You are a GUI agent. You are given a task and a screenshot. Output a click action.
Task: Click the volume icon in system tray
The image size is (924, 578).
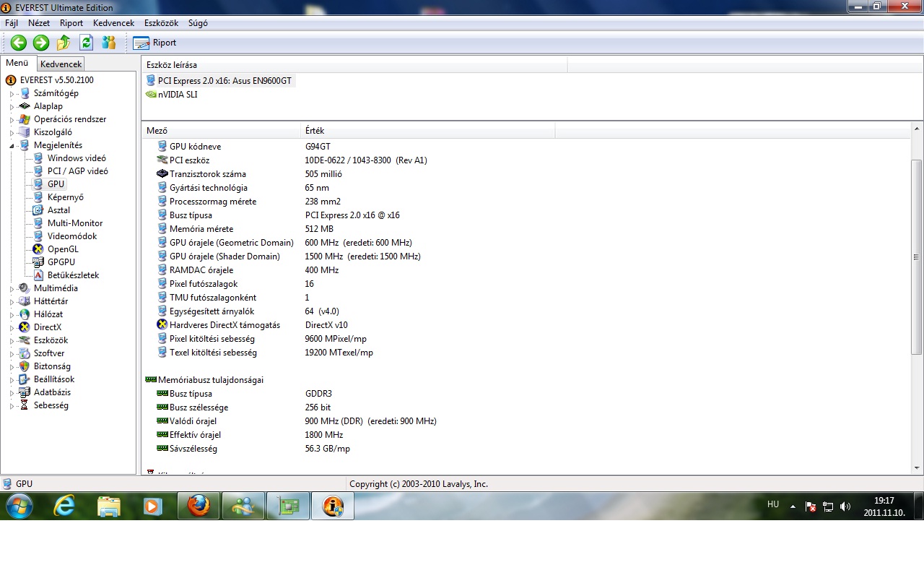[x=845, y=506]
